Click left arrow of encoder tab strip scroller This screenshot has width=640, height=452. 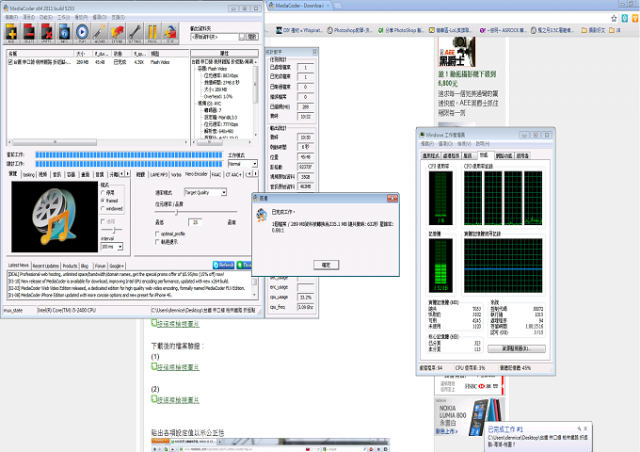point(249,174)
